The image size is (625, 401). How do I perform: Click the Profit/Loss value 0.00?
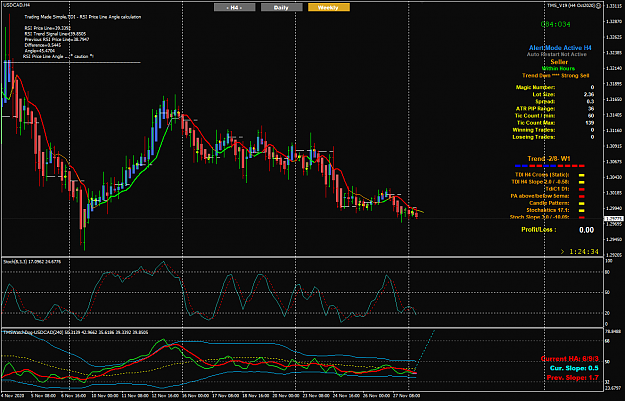click(586, 230)
